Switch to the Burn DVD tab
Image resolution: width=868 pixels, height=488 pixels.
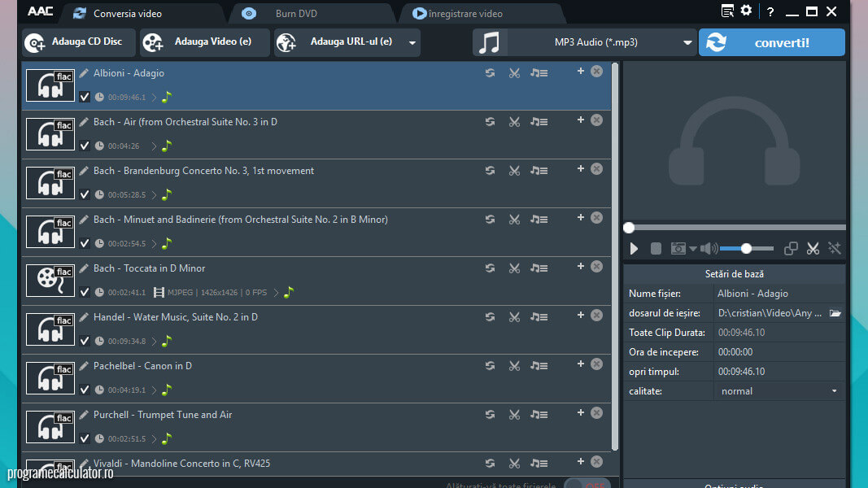[x=296, y=14]
